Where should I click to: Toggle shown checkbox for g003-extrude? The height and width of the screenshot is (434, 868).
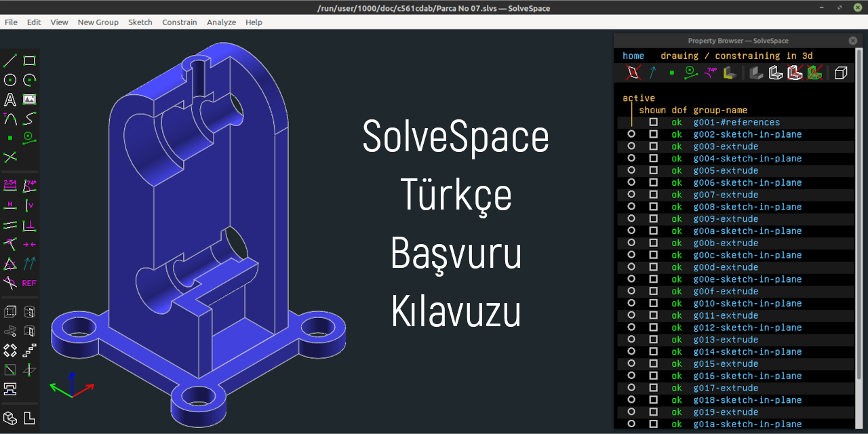[654, 146]
